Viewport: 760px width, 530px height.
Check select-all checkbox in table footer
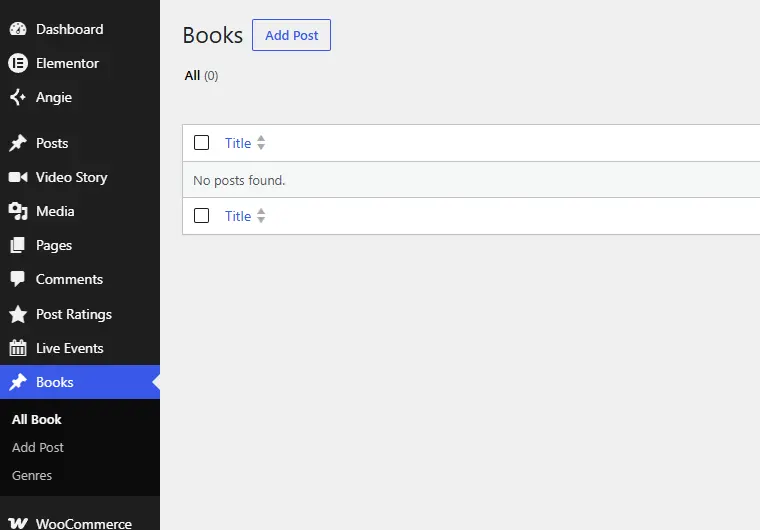coord(201,215)
